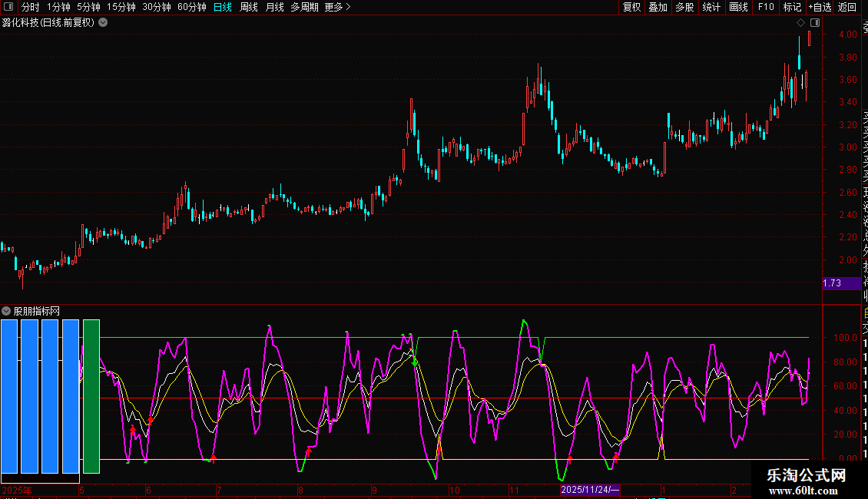
Task: Toggle the left sidebar panel icon
Action: pyautogui.click(x=7, y=7)
